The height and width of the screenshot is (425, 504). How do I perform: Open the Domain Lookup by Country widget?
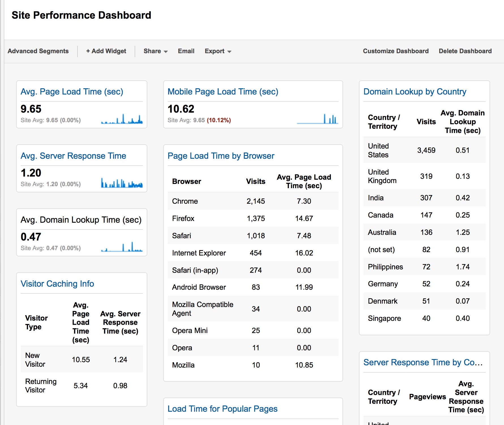[415, 92]
